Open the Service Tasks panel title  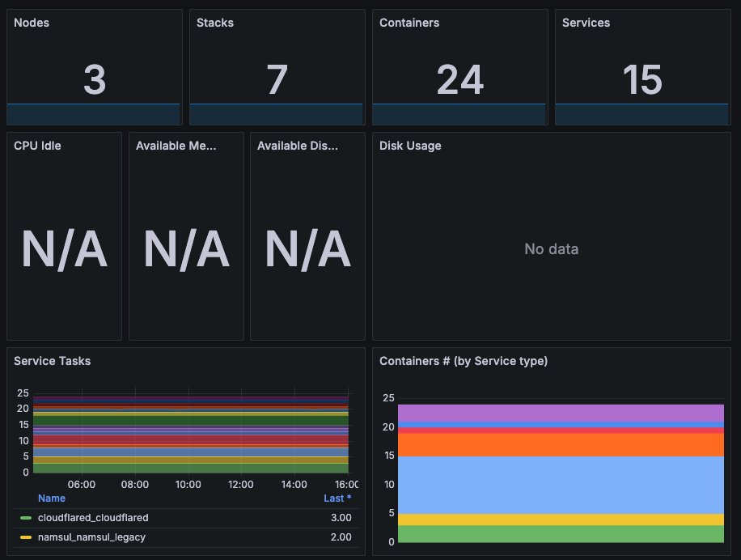pos(52,361)
